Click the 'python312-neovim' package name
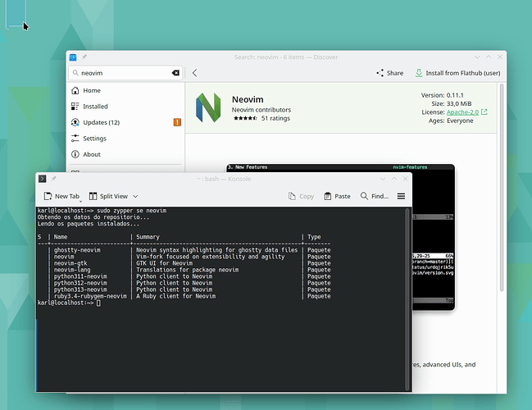 point(80,283)
